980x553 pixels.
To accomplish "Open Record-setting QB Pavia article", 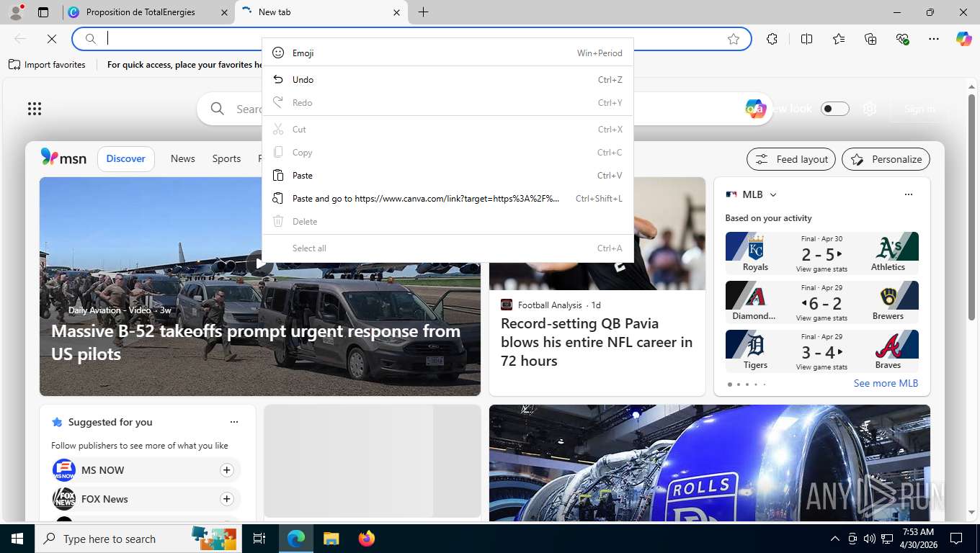I will point(597,342).
